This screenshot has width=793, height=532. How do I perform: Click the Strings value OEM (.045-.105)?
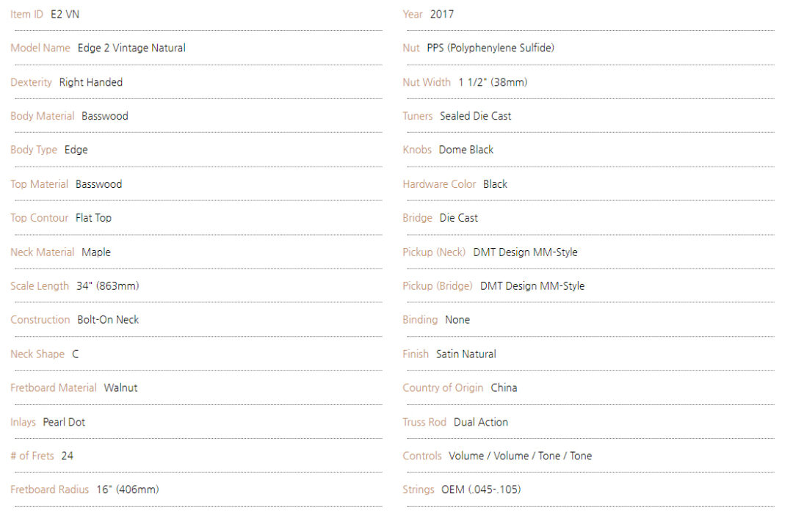(x=481, y=489)
